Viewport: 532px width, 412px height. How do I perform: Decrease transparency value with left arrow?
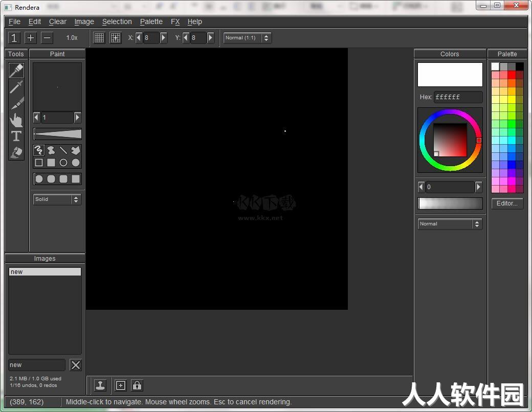coord(422,187)
